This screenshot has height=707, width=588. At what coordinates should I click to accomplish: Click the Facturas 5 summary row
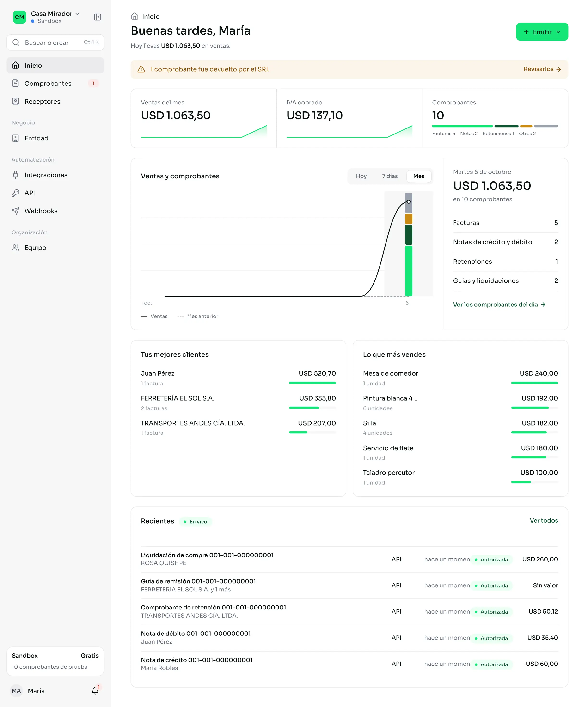[505, 223]
